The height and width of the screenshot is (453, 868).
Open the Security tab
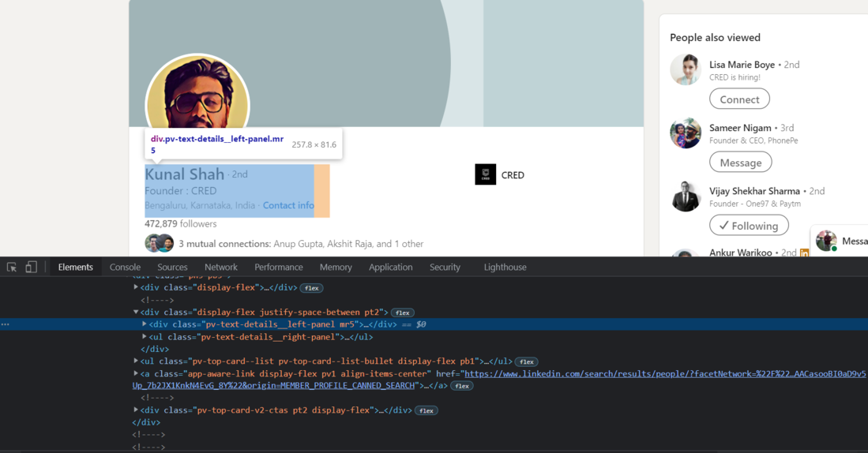pos(445,268)
